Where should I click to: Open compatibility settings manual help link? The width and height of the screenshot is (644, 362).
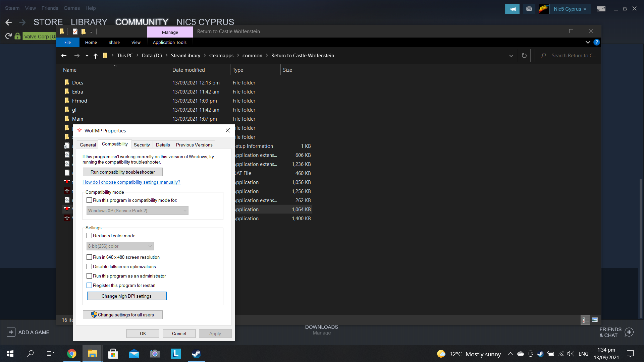(x=131, y=182)
